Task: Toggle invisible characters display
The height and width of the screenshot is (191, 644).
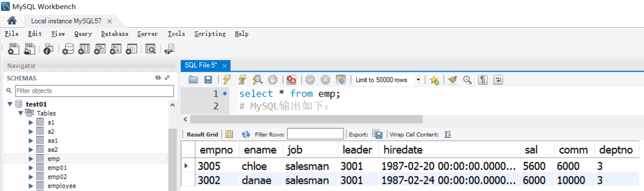Action: coord(483,80)
